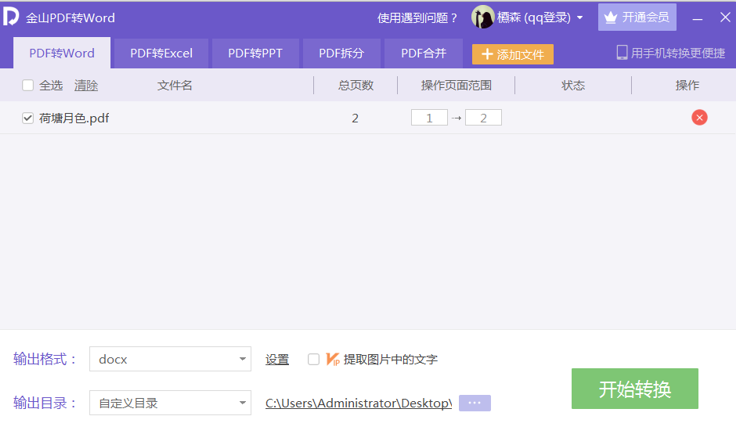This screenshot has height=437, width=736.
Task: Click the VIP badge icon
Action: [332, 360]
